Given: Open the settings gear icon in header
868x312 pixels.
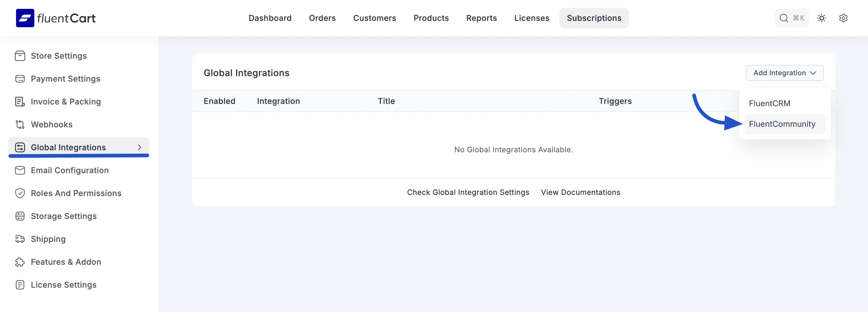Looking at the screenshot, I should pos(843,18).
